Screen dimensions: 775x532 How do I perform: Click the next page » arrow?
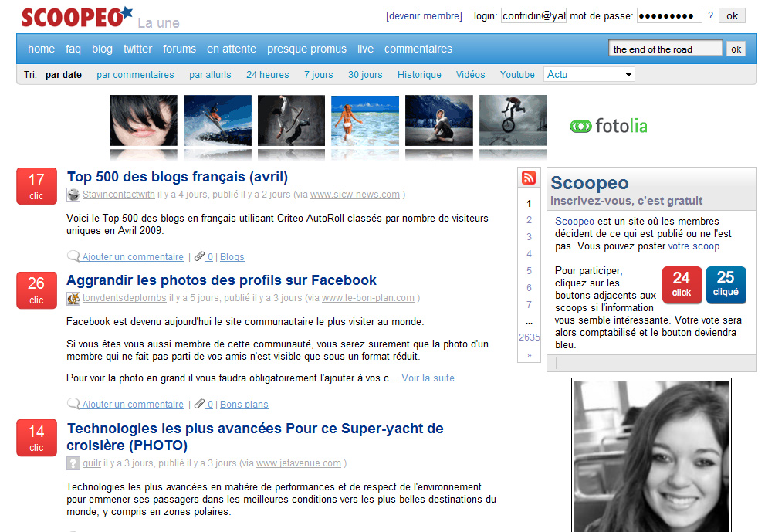coord(529,355)
